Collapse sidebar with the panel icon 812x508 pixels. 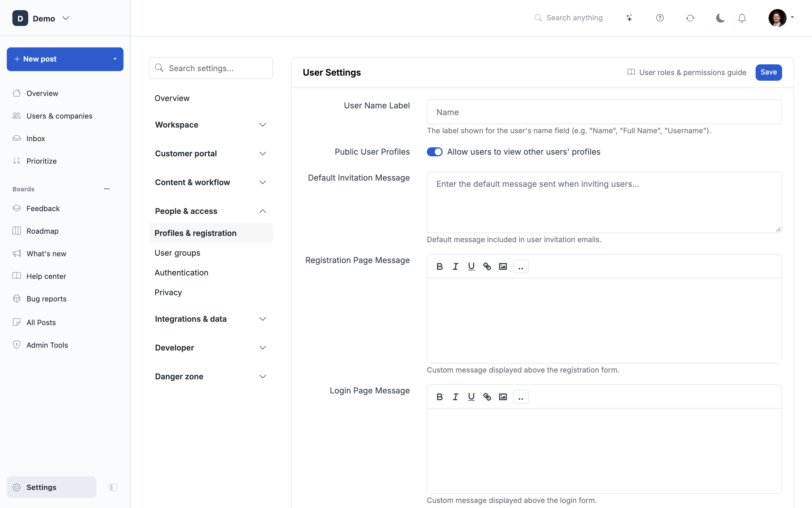(x=113, y=487)
